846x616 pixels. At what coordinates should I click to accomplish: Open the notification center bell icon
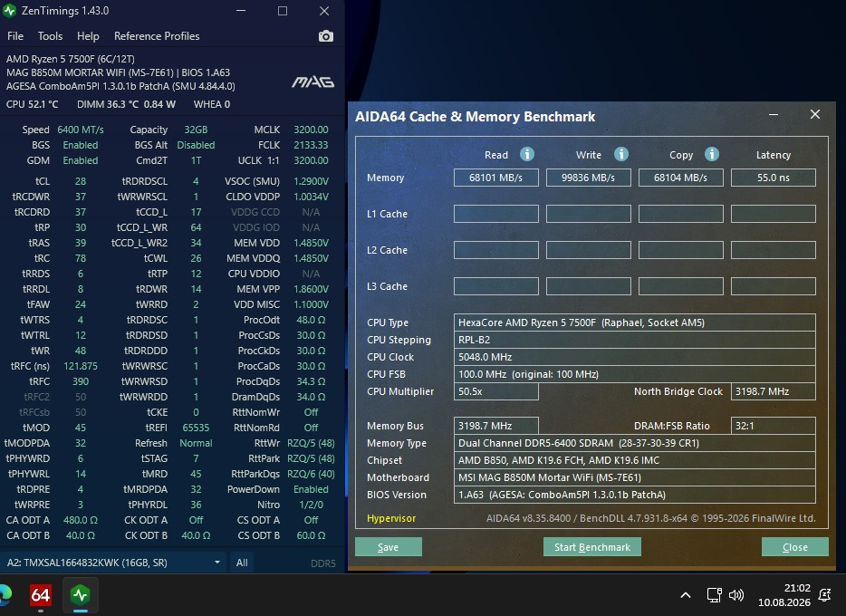tap(824, 595)
